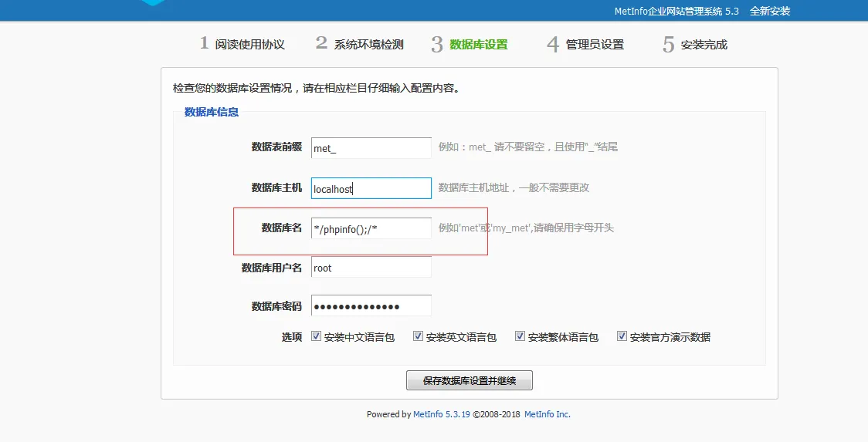
Task: Click the 全新安装 text in header
Action: point(769,11)
